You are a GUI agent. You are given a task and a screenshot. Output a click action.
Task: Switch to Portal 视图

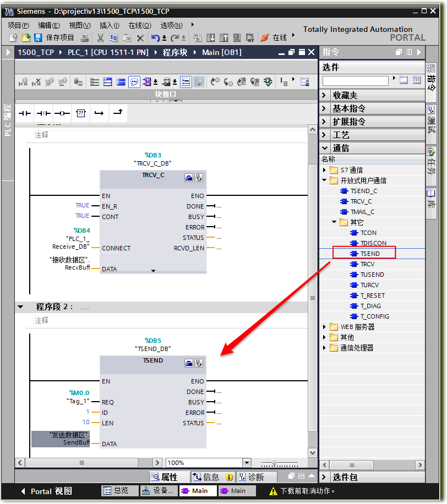[47, 491]
